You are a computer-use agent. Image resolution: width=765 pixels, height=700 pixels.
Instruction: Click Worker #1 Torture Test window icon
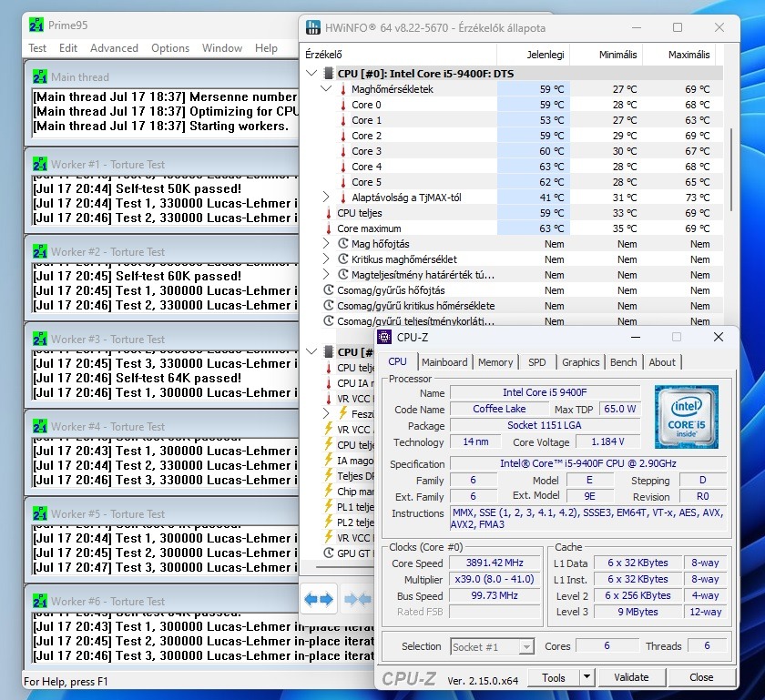click(x=40, y=165)
